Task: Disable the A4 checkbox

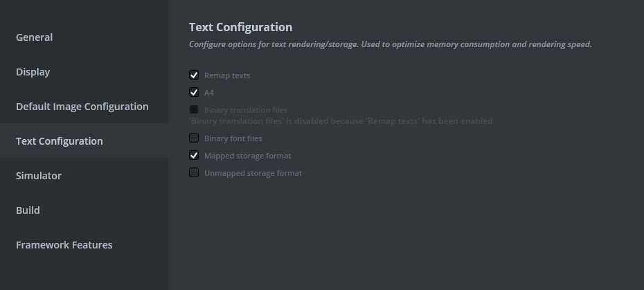Action: [x=194, y=92]
